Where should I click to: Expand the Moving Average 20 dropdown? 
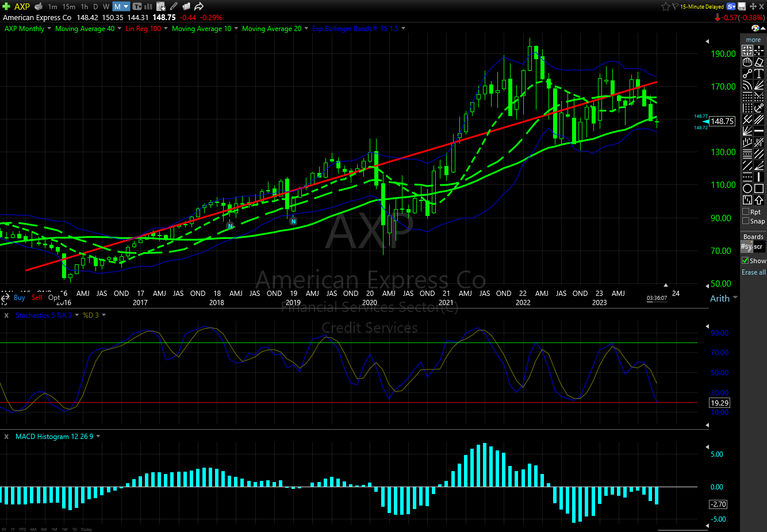pyautogui.click(x=306, y=28)
